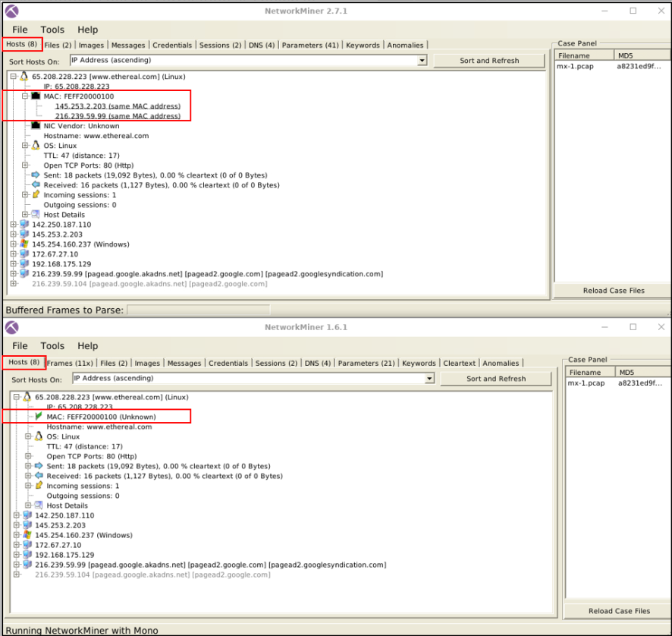Expand the 142.250.187.110 host in NetworkMiner 2.7.1

(14, 225)
